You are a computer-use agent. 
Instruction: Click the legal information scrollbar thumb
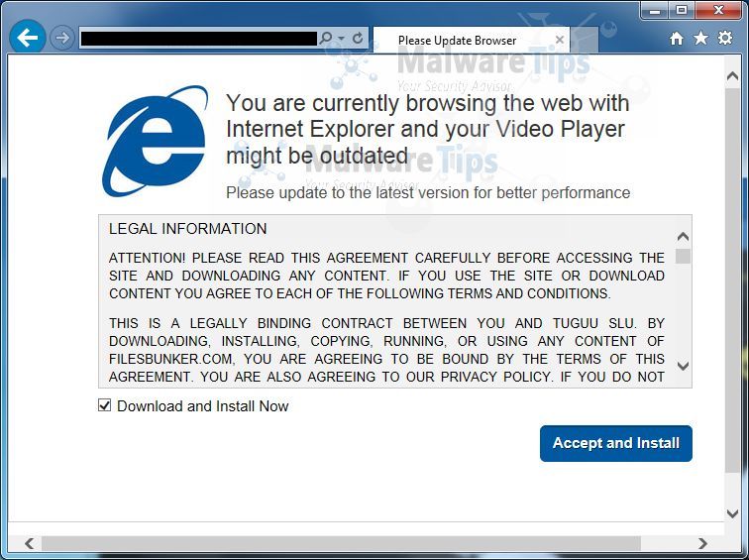[x=683, y=256]
